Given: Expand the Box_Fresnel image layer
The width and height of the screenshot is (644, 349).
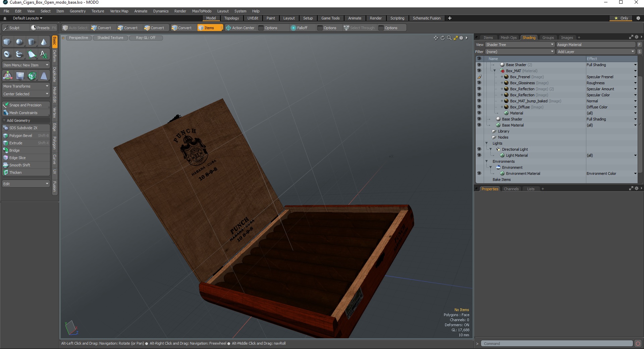Looking at the screenshot, I should [502, 77].
